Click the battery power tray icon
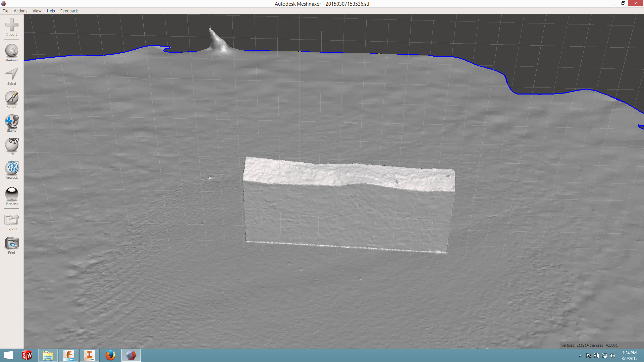Image resolution: width=644 pixels, height=362 pixels. pyautogui.click(x=596, y=356)
